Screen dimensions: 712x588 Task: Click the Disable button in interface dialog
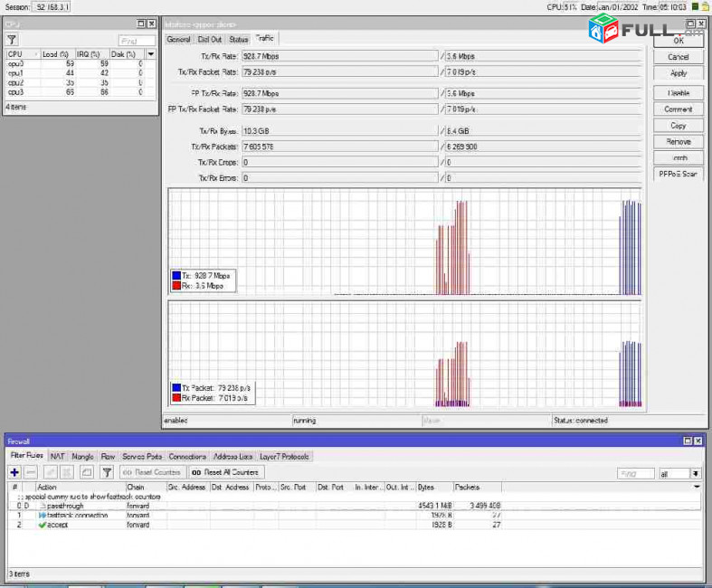point(679,93)
